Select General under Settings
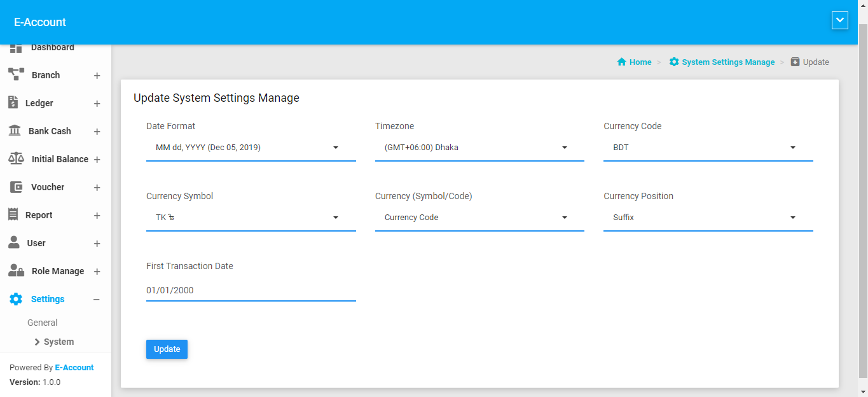This screenshot has height=397, width=868. click(43, 323)
